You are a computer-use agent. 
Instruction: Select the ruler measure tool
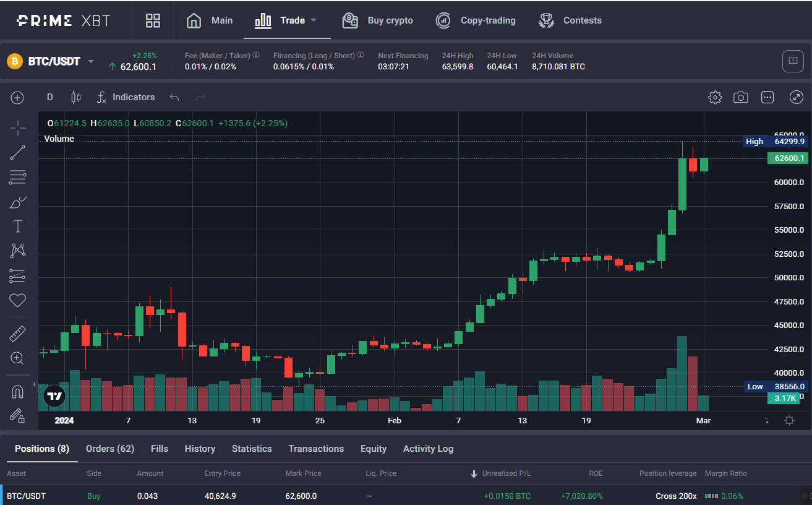tap(18, 334)
